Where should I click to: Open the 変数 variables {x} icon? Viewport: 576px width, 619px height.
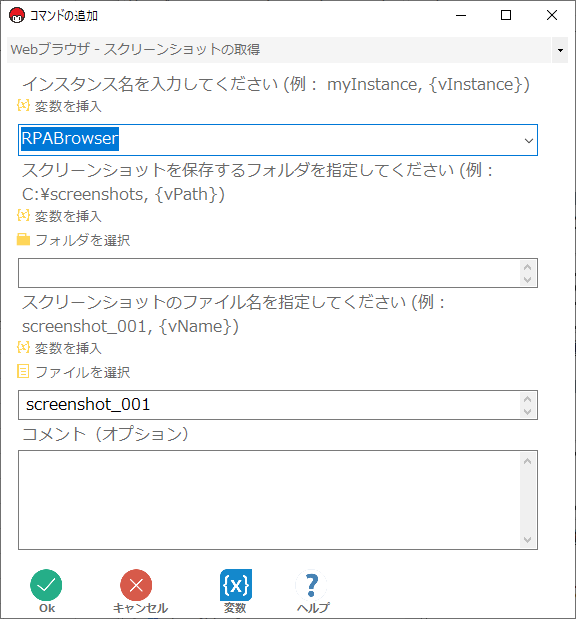click(x=236, y=585)
